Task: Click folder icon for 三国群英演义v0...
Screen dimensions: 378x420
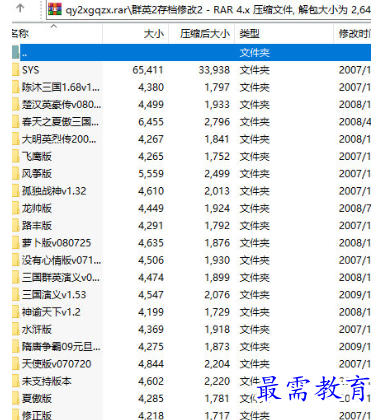Action: pyautogui.click(x=16, y=278)
